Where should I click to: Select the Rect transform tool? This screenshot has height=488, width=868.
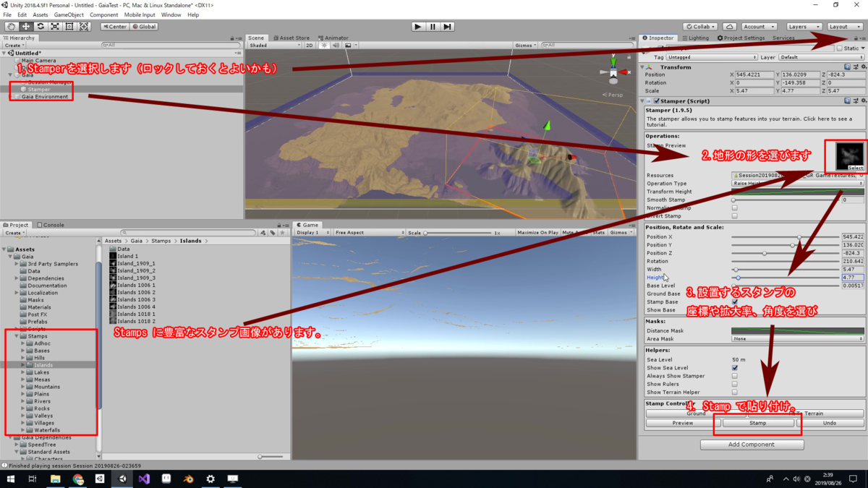click(x=69, y=27)
